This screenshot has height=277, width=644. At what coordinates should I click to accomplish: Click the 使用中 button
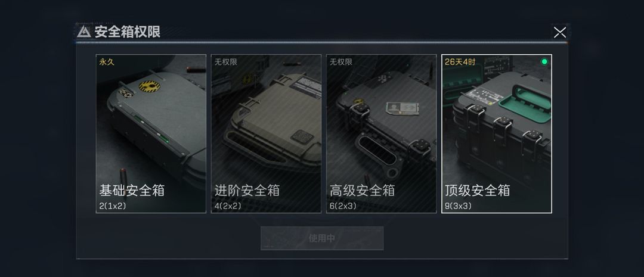point(322,238)
